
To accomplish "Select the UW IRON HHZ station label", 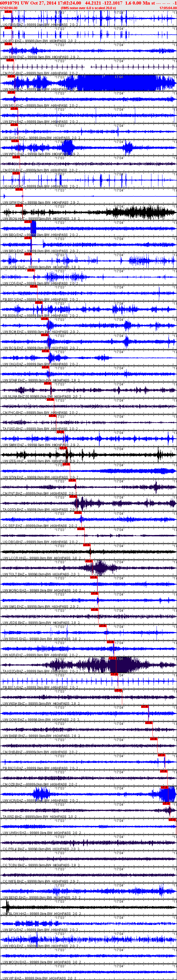I will click(x=42, y=219).
